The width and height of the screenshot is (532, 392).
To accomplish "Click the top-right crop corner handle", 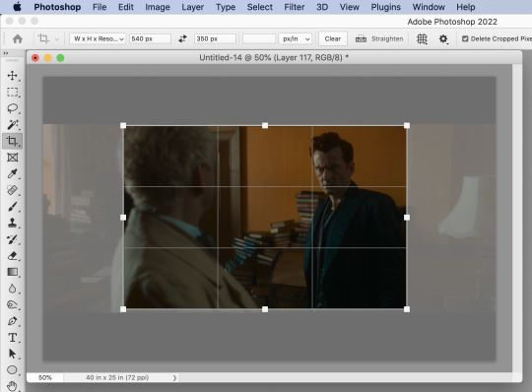I will coord(407,126).
